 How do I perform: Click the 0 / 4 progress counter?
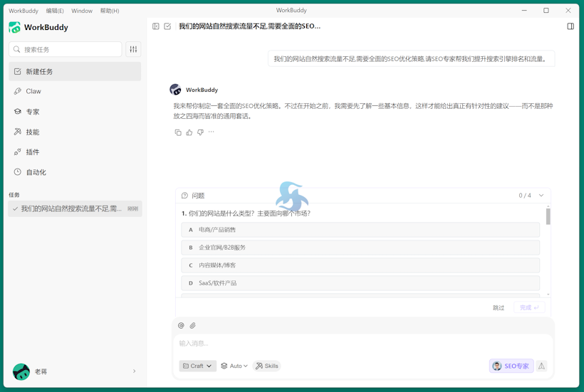point(525,196)
